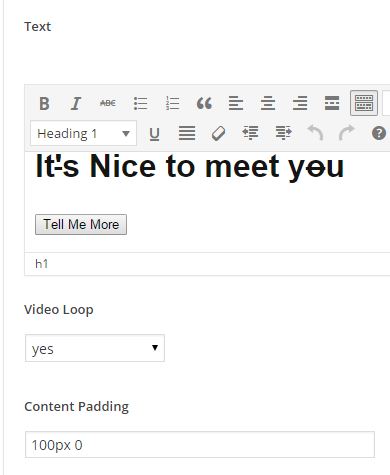Click the Content Padding label

coord(76,407)
